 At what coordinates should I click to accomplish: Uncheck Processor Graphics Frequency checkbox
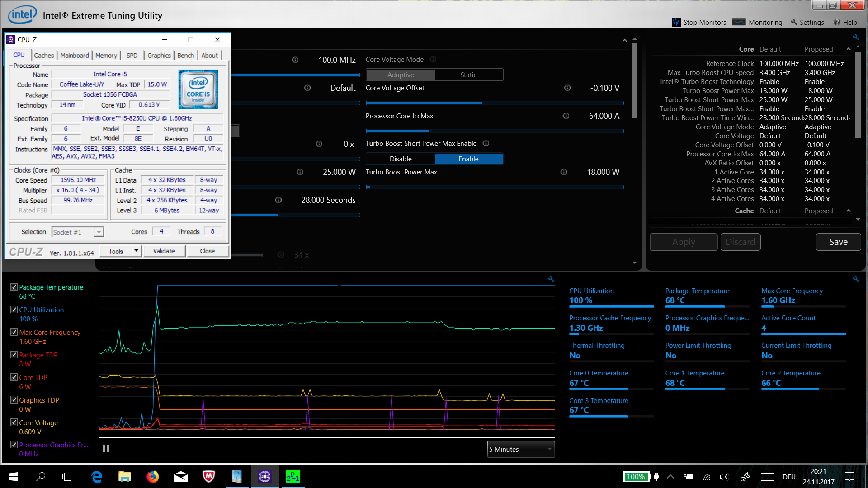(x=14, y=445)
